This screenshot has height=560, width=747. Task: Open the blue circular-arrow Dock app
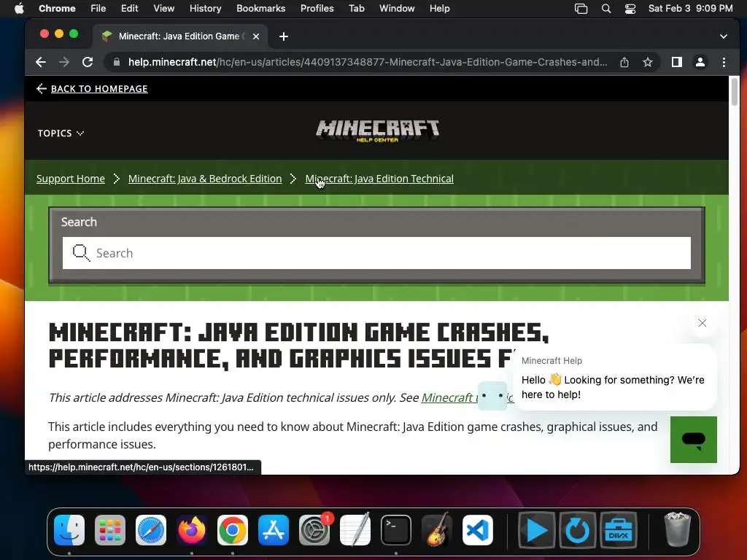[578, 530]
